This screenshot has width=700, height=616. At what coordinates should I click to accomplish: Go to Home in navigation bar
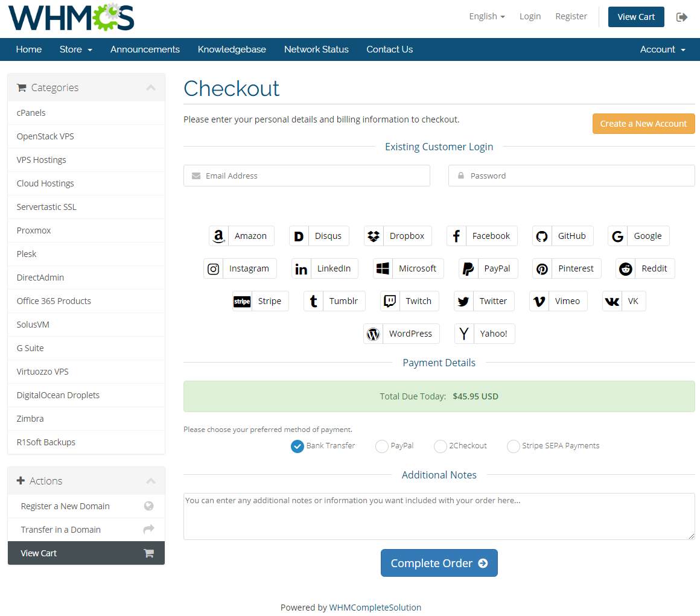(x=29, y=49)
